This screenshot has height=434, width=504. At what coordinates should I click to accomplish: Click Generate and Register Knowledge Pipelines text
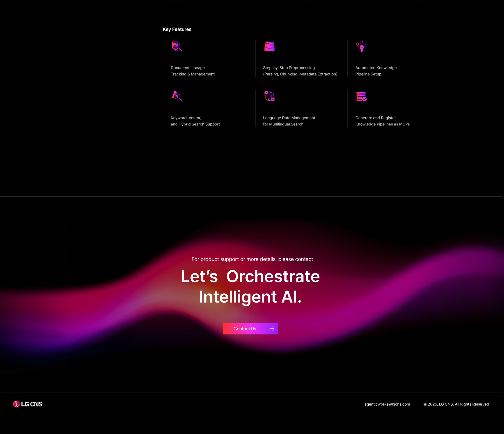pyautogui.click(x=382, y=121)
